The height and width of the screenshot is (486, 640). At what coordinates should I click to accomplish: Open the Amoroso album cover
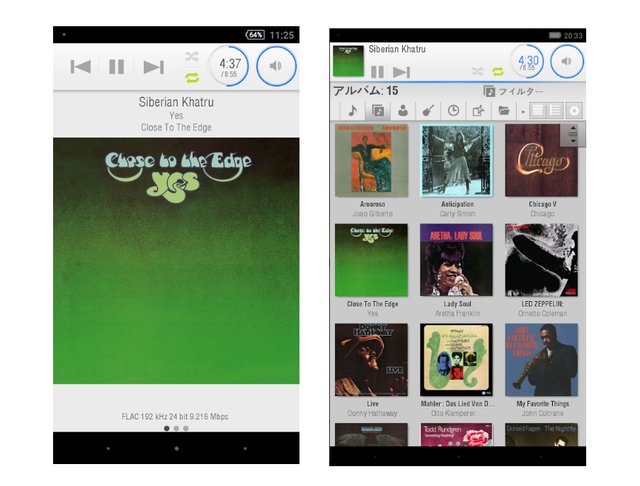point(371,161)
